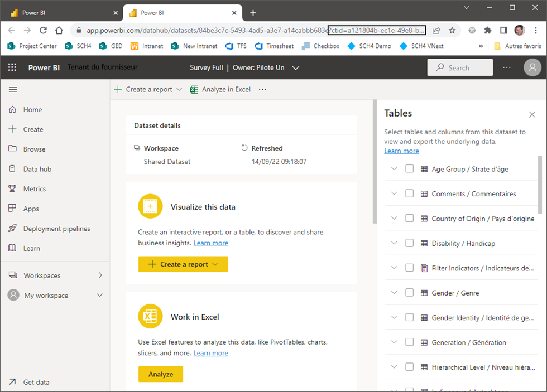Share this page from address bar
Image resolution: width=547 pixels, height=392 pixels.
[436, 30]
